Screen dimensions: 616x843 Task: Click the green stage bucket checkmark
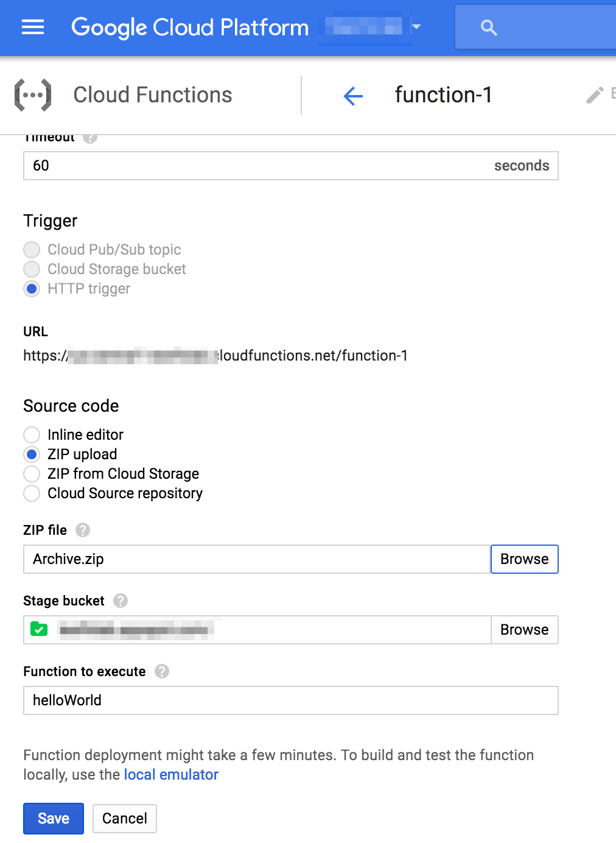click(x=39, y=630)
